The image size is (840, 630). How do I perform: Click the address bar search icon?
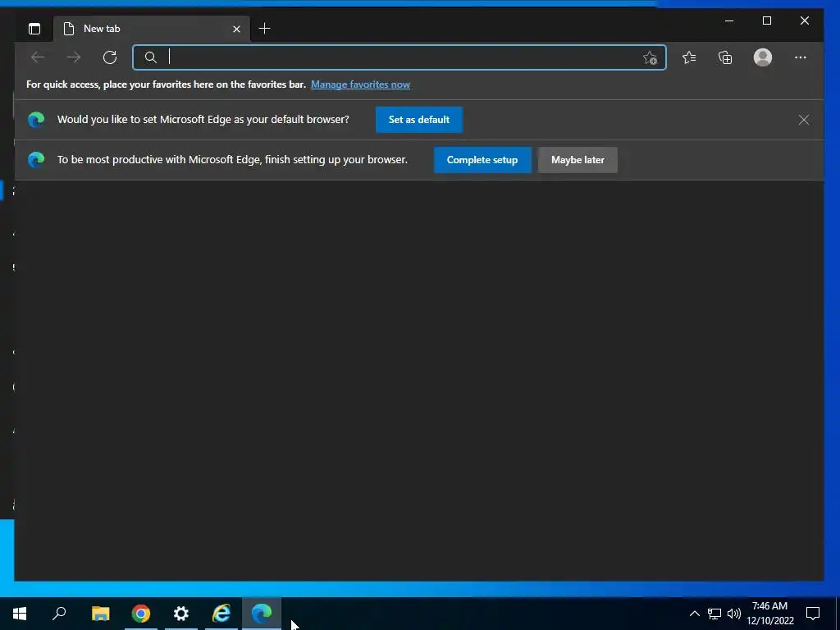tap(151, 57)
